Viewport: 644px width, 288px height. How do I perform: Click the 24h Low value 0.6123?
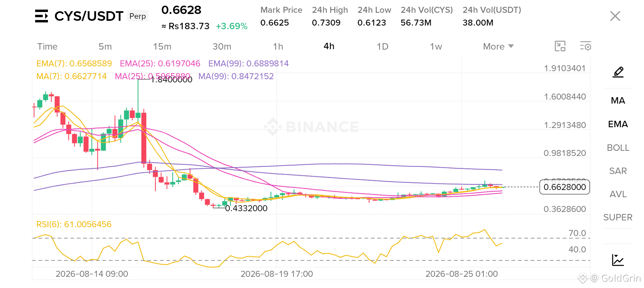[372, 23]
